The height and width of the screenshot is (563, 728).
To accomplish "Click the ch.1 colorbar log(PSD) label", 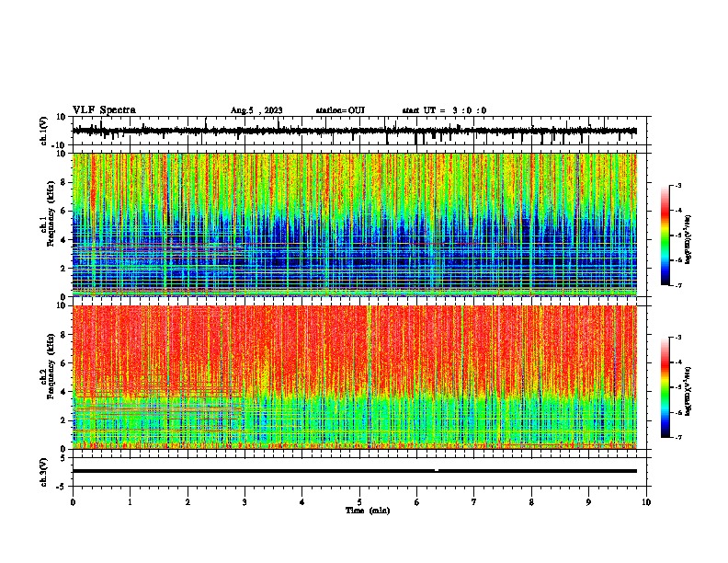I will pyautogui.click(x=688, y=239).
